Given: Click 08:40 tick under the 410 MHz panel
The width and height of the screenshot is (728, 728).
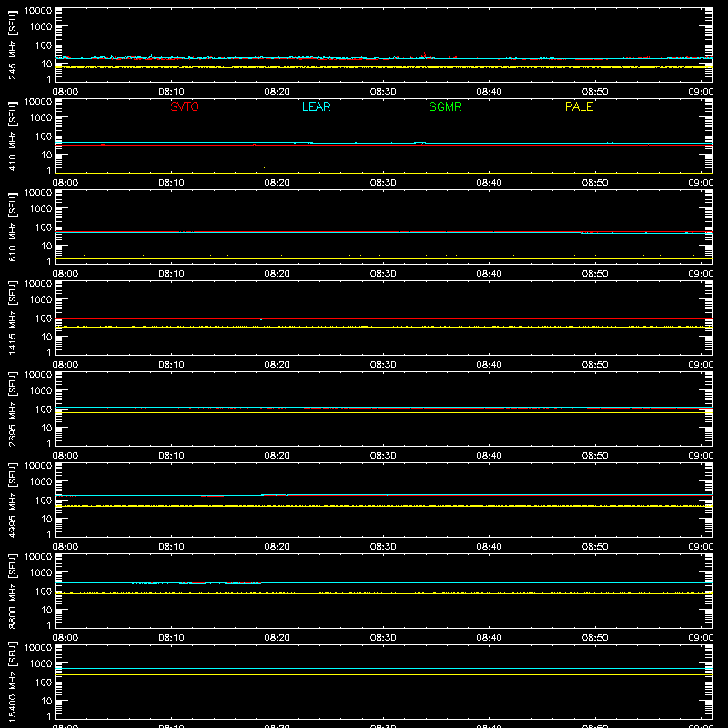Looking at the screenshot, I should 489,183.
